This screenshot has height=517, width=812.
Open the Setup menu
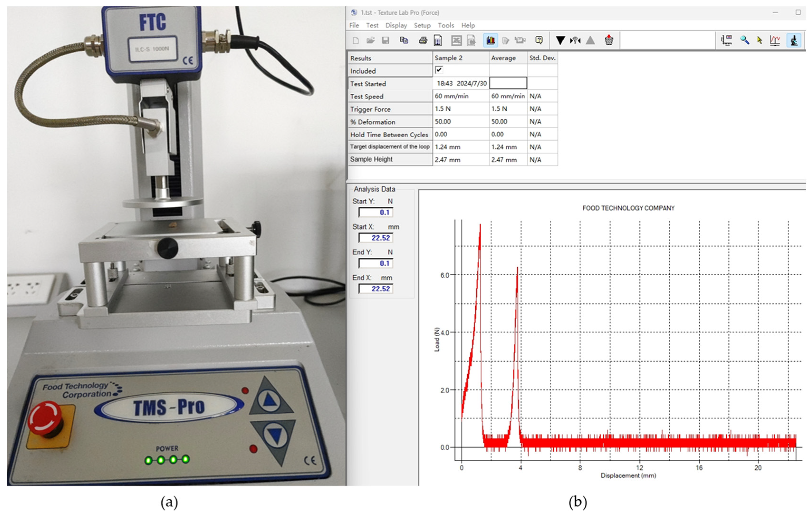point(422,25)
